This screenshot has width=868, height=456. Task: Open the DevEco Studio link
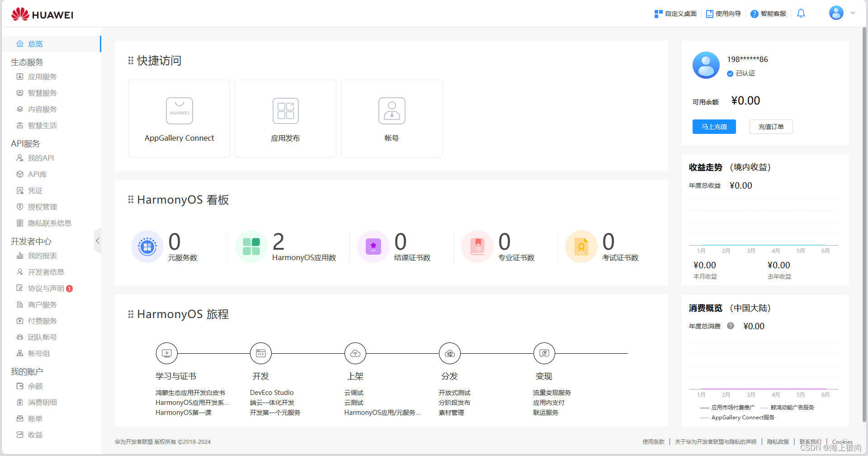(x=272, y=393)
